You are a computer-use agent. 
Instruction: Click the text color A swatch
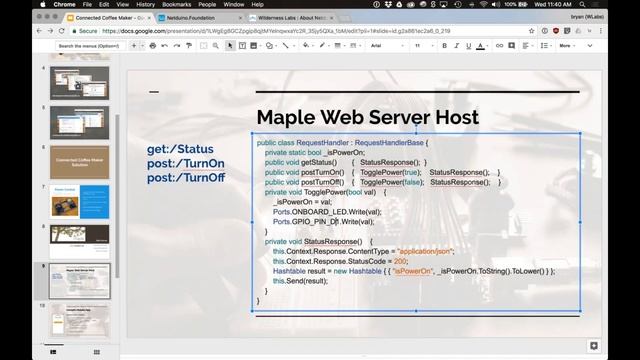[480, 46]
